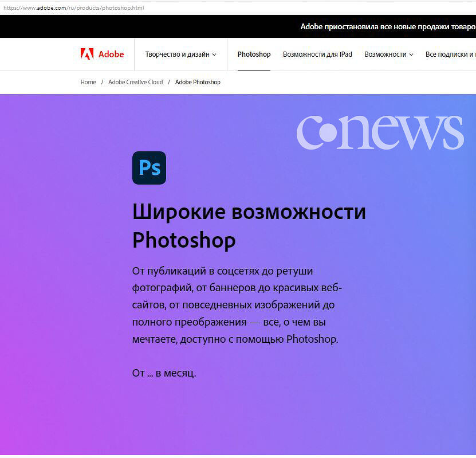Go to Home breadcrumb link

[88, 82]
